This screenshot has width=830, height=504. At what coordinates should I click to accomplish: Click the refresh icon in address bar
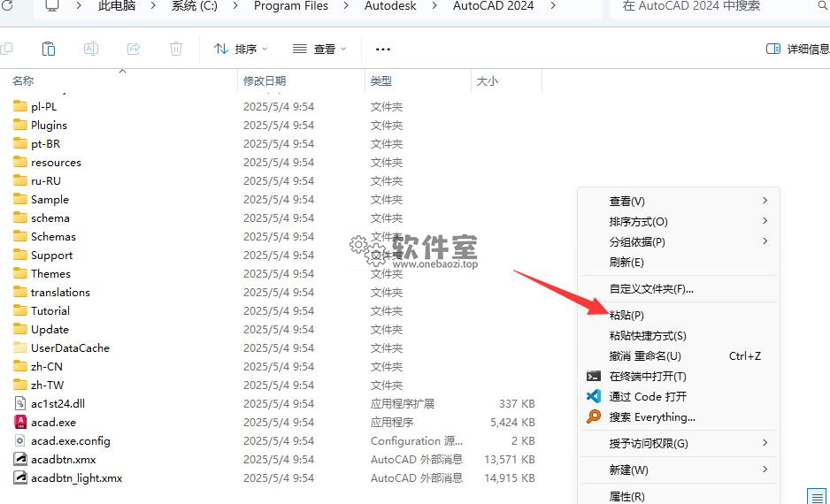point(6,6)
